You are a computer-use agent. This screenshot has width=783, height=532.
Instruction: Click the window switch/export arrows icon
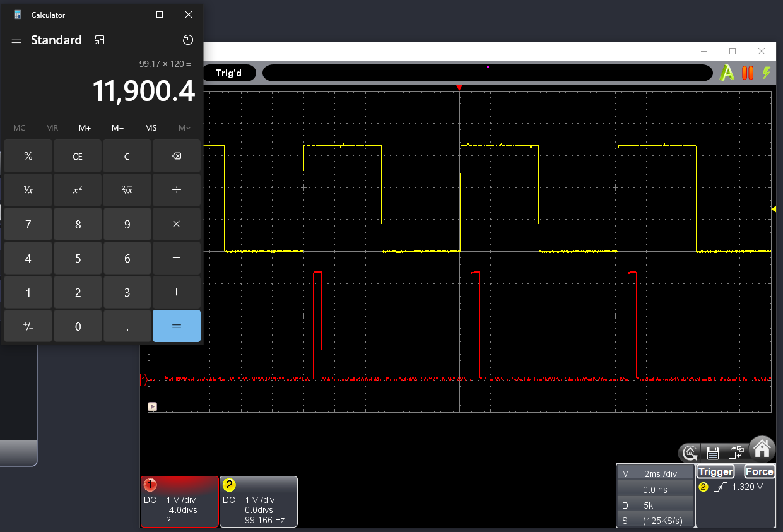[735, 452]
